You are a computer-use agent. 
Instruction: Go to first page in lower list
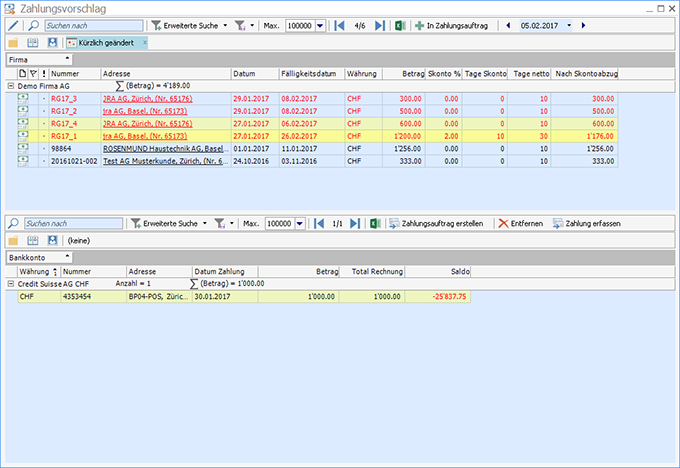tap(319, 223)
